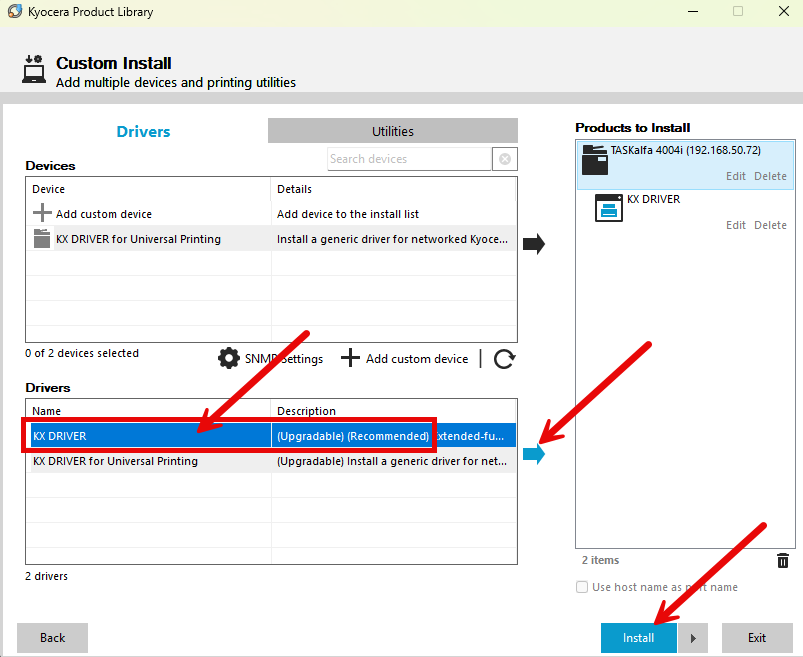Click Delete for KX DRIVER product

(x=770, y=225)
